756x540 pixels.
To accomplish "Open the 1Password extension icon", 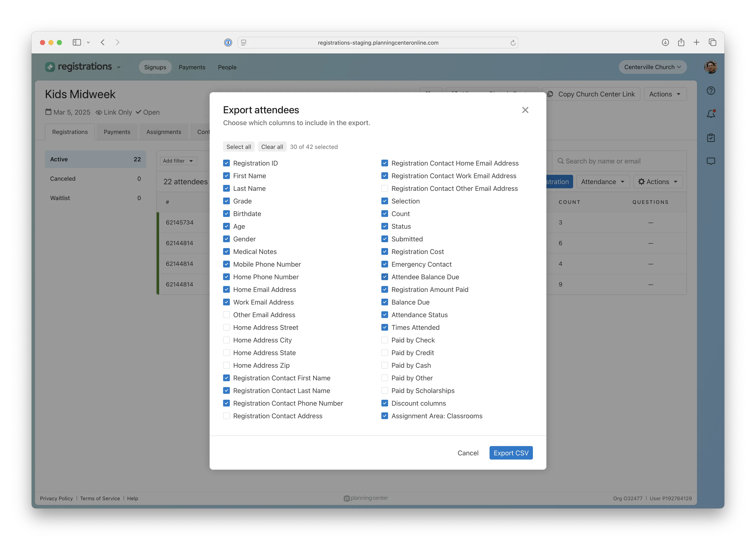I will coord(228,43).
